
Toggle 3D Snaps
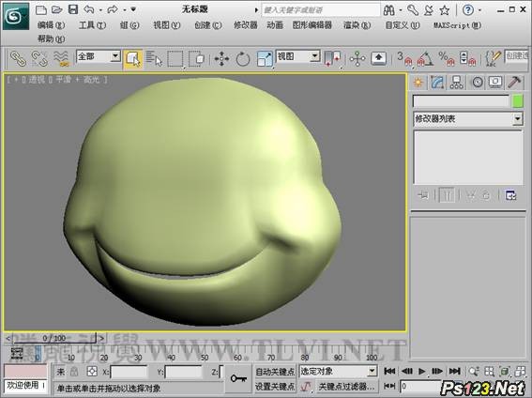point(404,59)
